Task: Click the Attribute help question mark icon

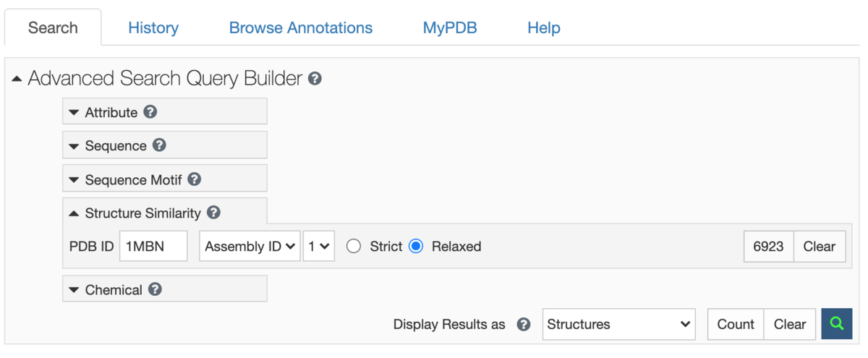Action: 150,112
